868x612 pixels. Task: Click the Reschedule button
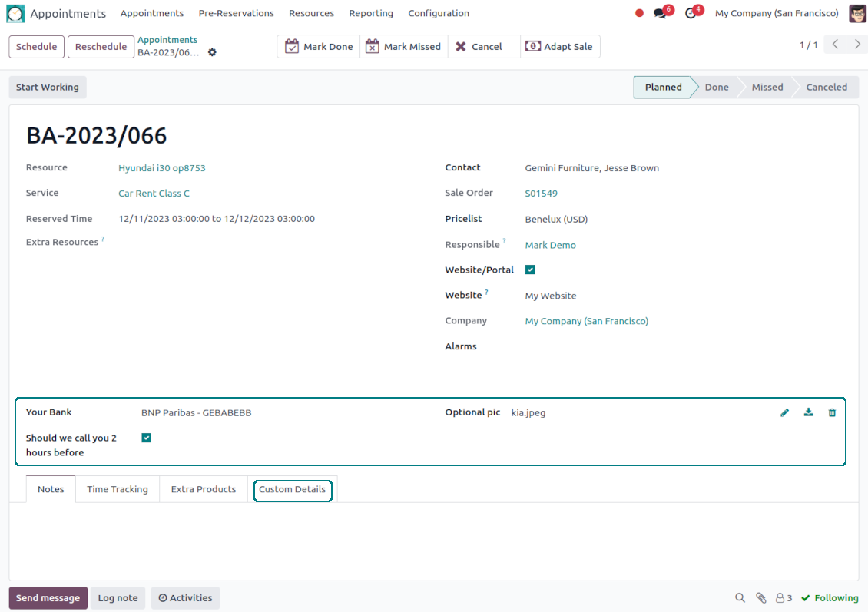click(x=101, y=47)
